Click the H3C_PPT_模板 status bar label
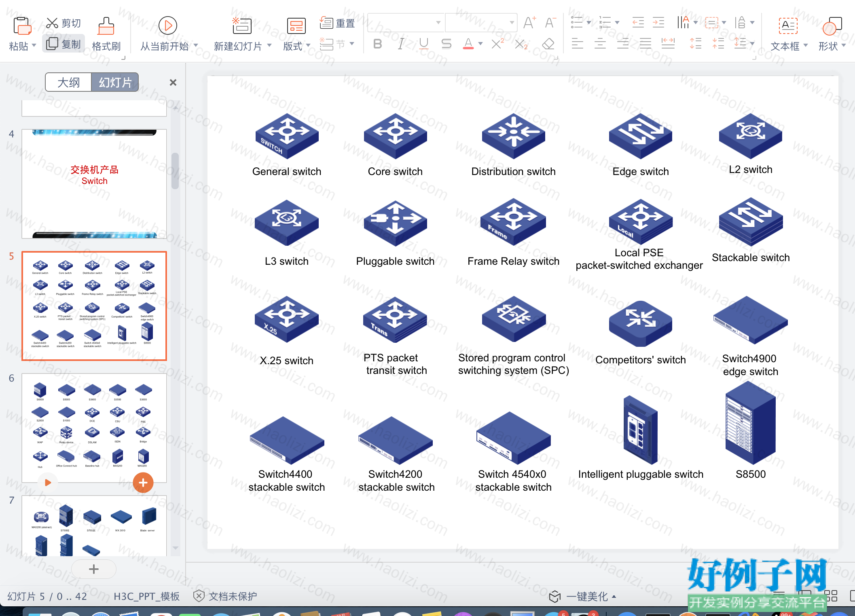Screen dimensions: 855x616 pos(146,596)
